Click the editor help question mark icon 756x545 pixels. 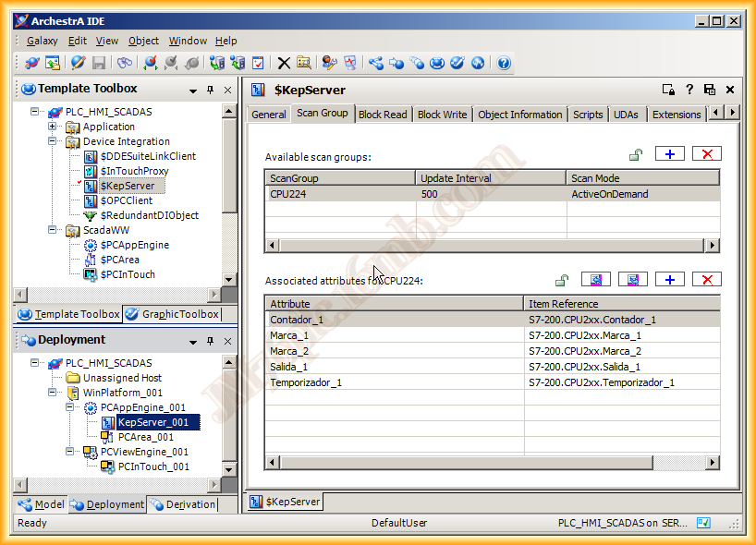coord(689,90)
